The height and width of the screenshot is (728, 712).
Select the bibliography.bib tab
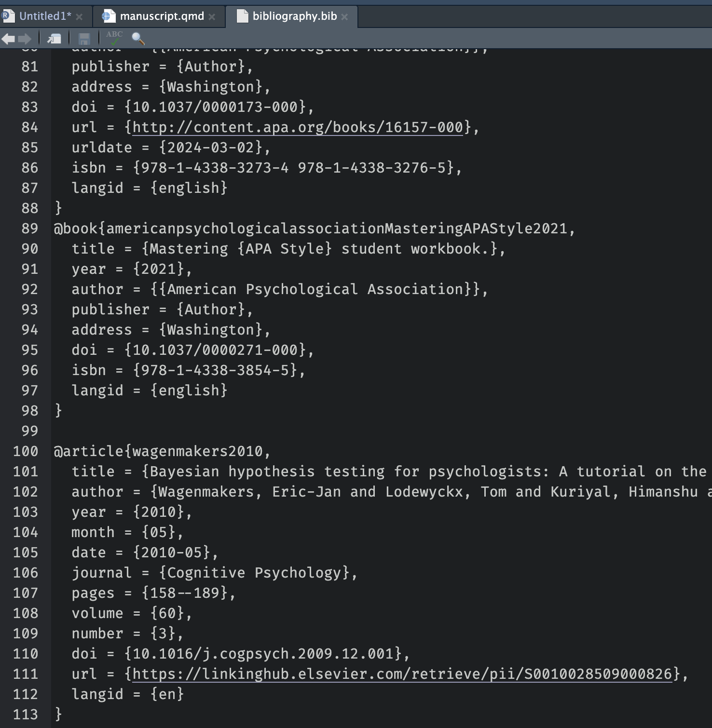click(294, 16)
